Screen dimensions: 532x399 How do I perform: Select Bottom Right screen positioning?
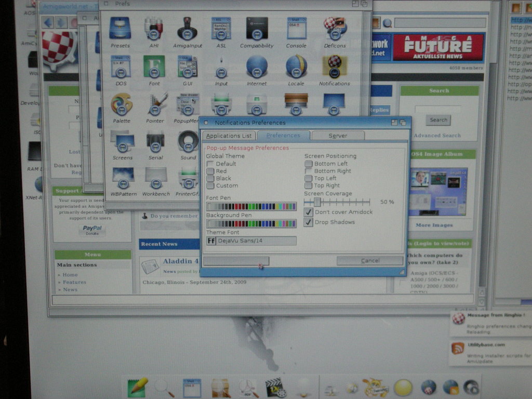click(x=309, y=171)
